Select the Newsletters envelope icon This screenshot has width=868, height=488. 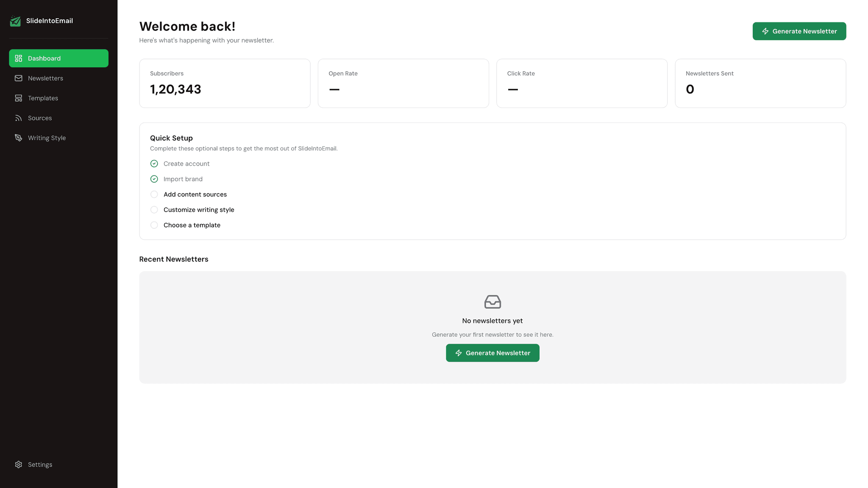(x=19, y=78)
